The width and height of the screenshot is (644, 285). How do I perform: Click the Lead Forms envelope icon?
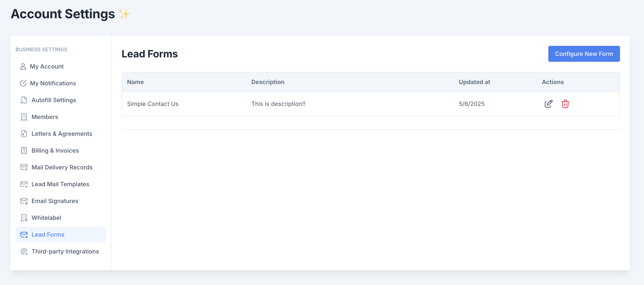[x=24, y=235]
